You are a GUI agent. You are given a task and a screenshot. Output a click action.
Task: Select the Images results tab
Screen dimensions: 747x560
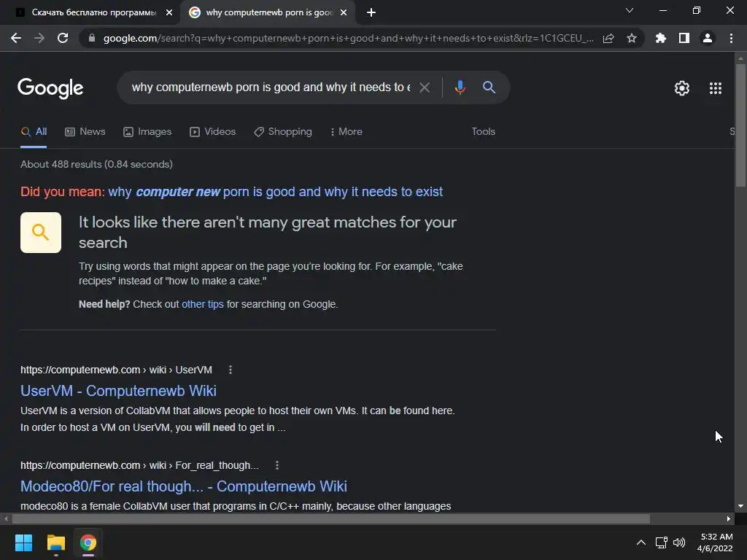pos(147,131)
